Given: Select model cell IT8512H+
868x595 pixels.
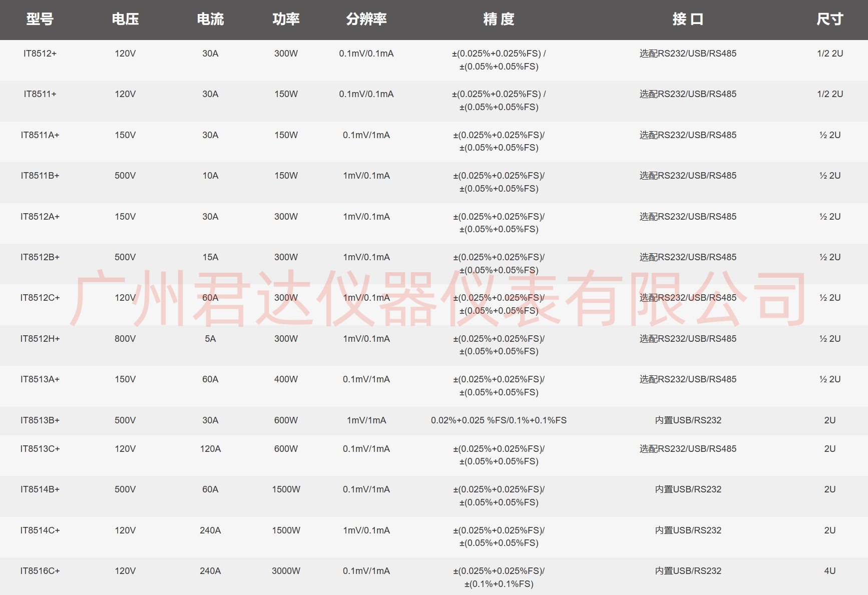Looking at the screenshot, I should pos(40,339).
